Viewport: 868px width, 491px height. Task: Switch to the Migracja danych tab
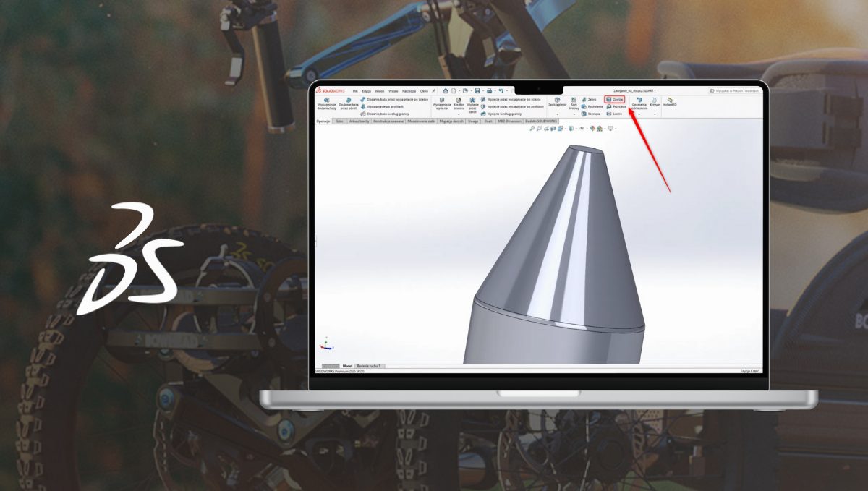pos(452,121)
